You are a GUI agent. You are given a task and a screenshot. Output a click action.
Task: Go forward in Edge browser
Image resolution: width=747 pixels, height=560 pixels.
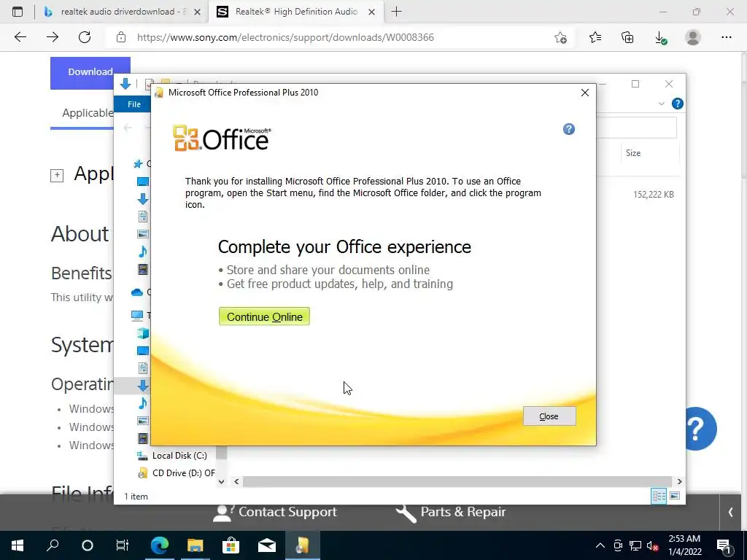coord(53,37)
